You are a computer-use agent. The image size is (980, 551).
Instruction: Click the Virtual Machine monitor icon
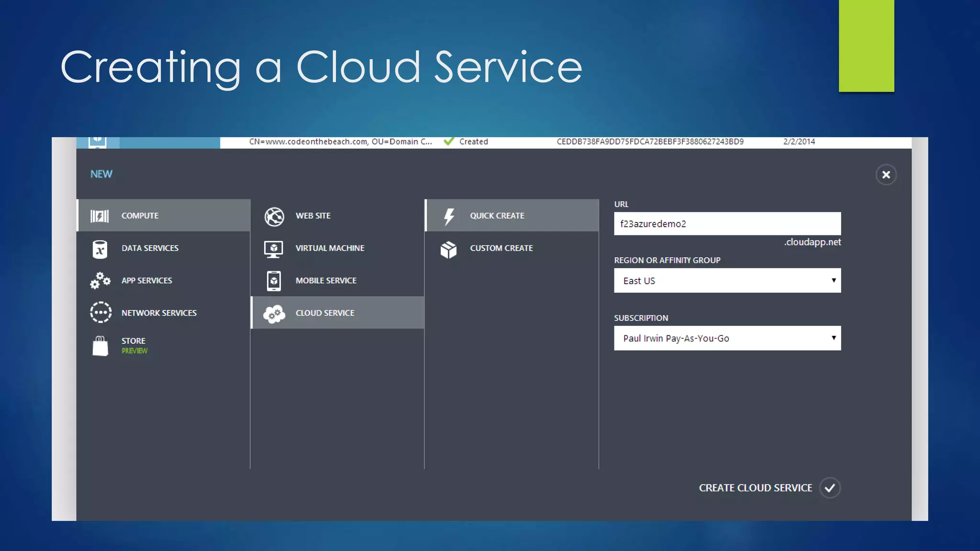pos(274,249)
